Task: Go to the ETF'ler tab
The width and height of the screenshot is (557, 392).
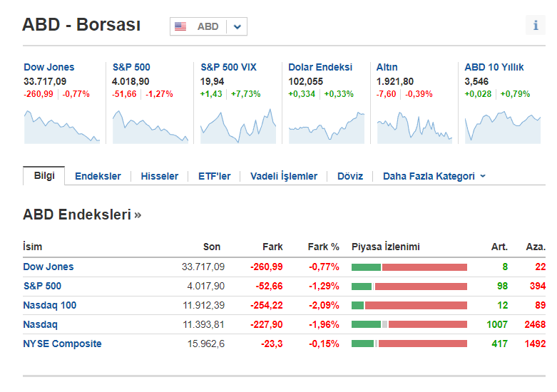Action: click(x=214, y=176)
